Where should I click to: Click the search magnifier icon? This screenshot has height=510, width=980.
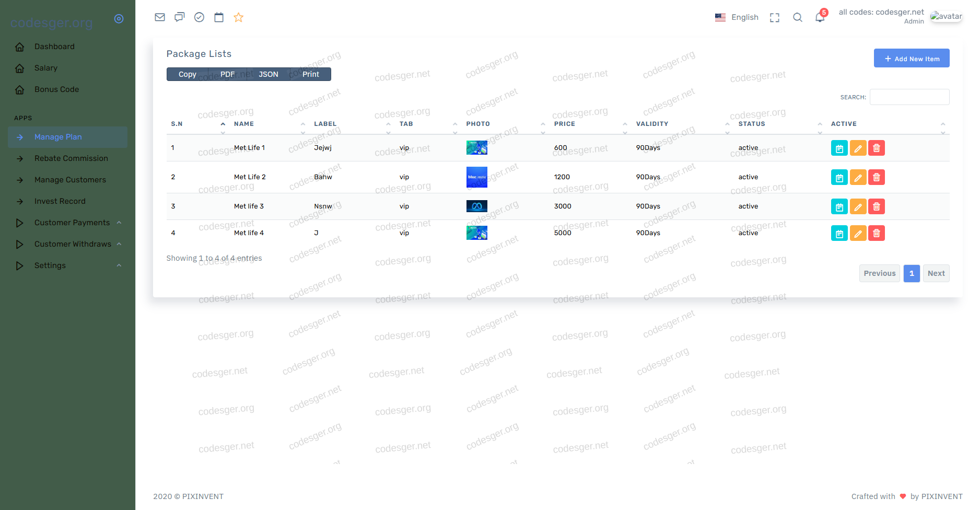tap(798, 17)
